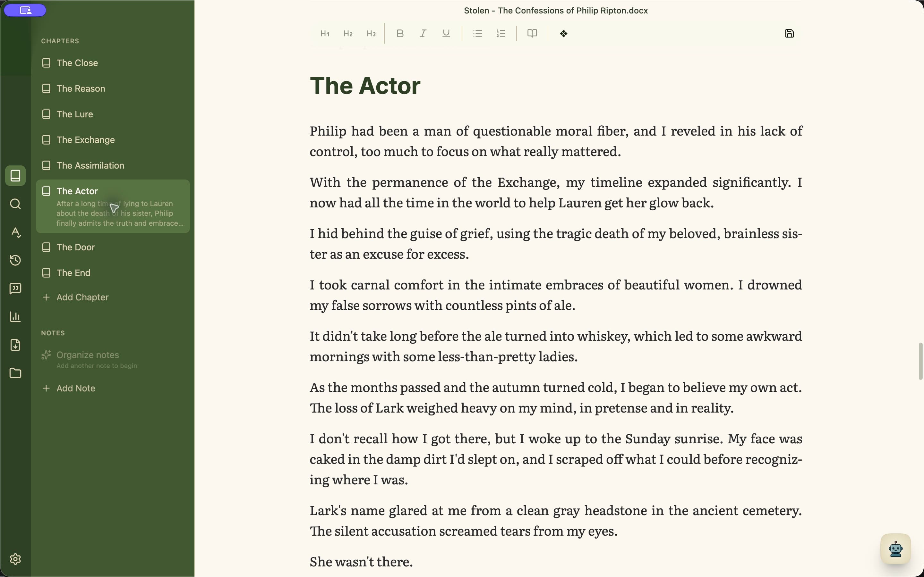Toggle bold formatting

tap(400, 34)
